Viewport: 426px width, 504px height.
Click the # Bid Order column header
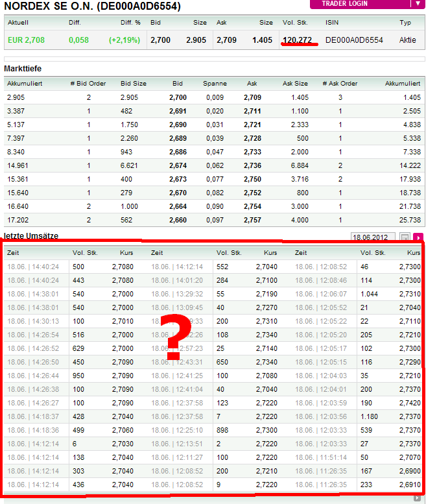point(88,84)
